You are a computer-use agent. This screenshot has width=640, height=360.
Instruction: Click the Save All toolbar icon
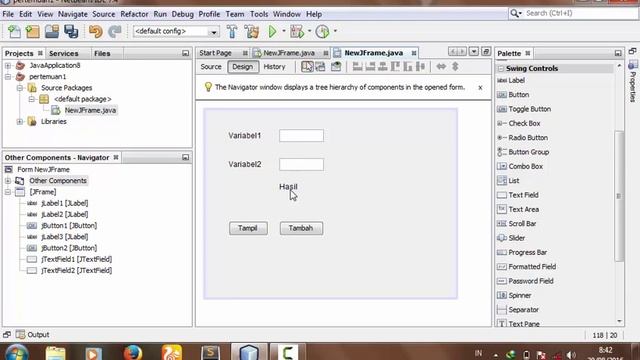point(71,31)
